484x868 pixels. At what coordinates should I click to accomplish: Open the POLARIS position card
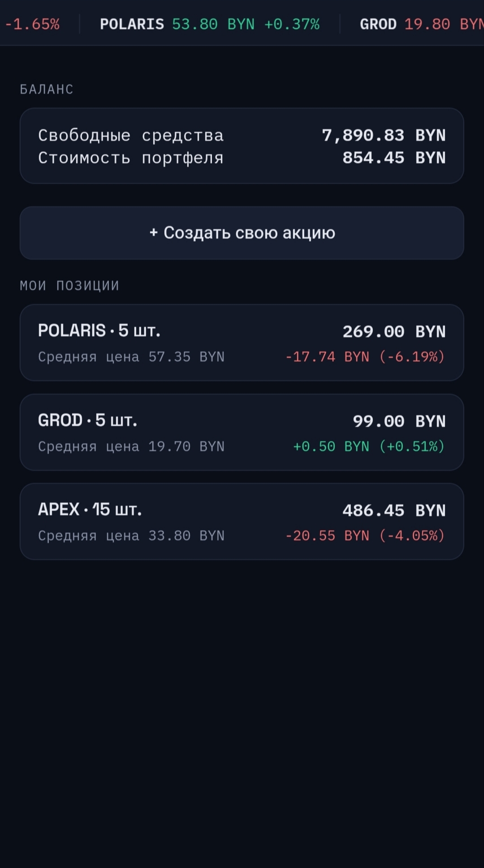click(x=242, y=343)
